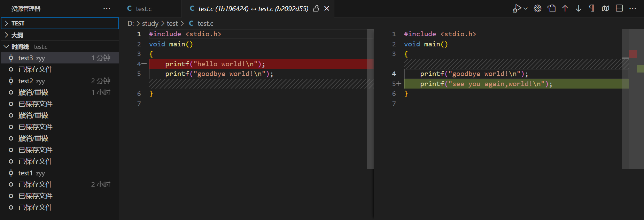The height and width of the screenshot is (220, 644).
Task: Click the test.c breadcrumb item
Action: pos(205,23)
